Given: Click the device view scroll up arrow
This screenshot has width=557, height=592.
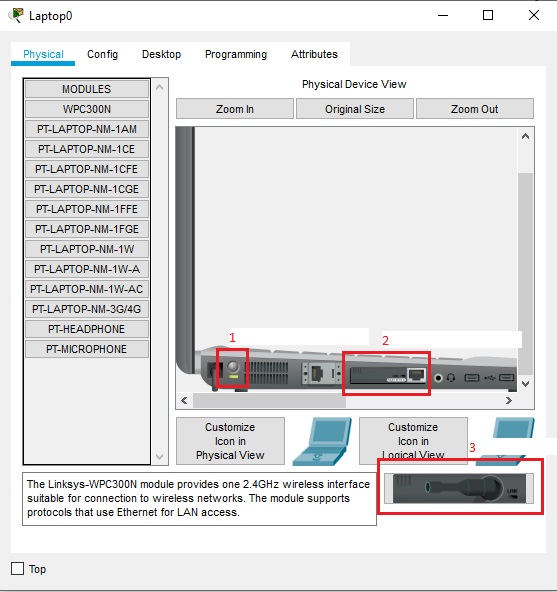Looking at the screenshot, I should (x=525, y=136).
